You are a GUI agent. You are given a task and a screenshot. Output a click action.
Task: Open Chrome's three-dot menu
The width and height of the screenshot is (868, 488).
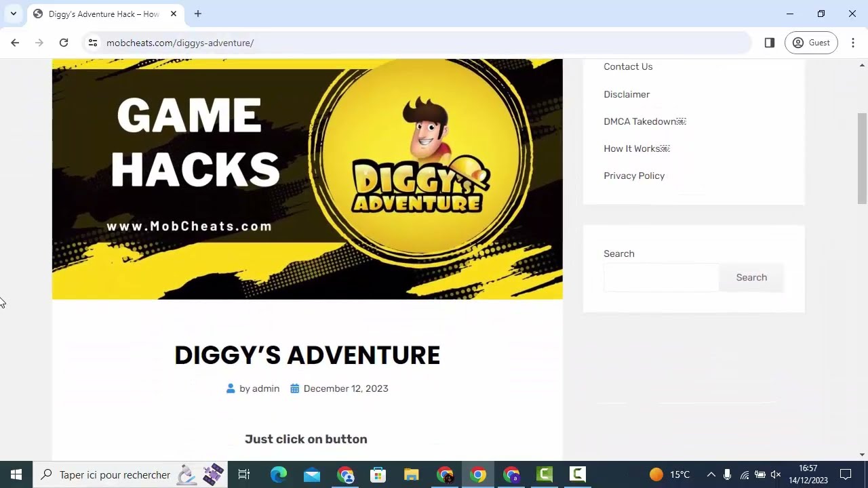(853, 43)
